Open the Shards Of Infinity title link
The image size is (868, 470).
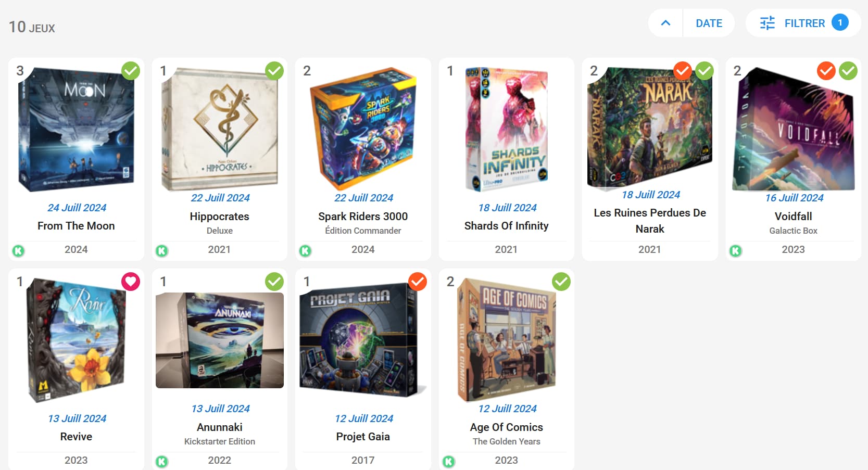(507, 226)
